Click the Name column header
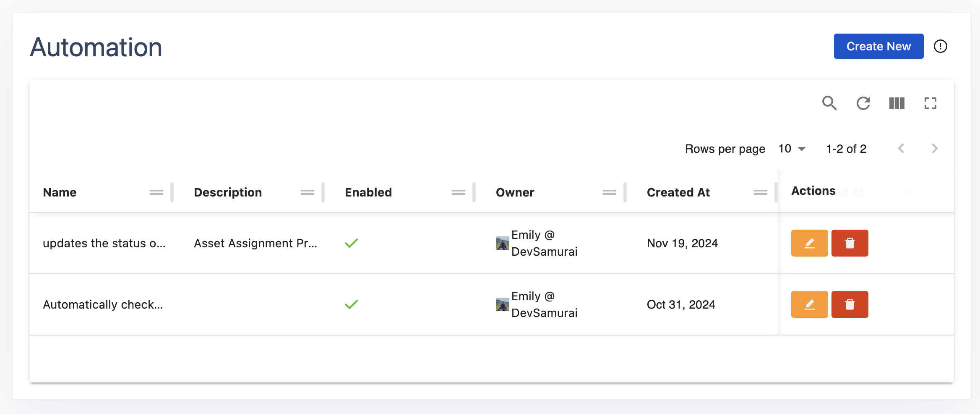 coord(60,192)
